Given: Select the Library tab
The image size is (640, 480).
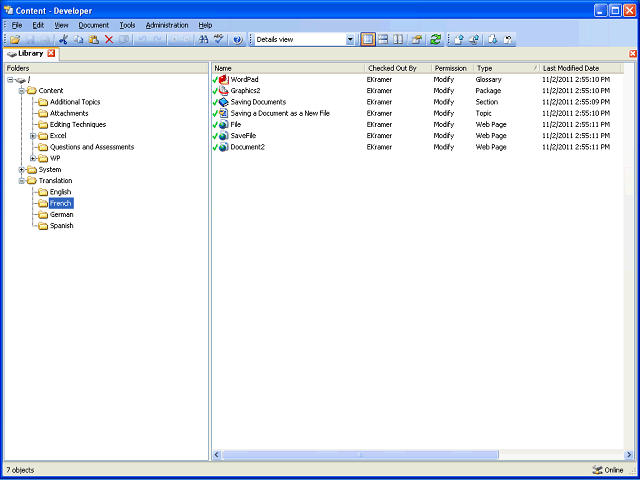Looking at the screenshot, I should pyautogui.click(x=31, y=53).
